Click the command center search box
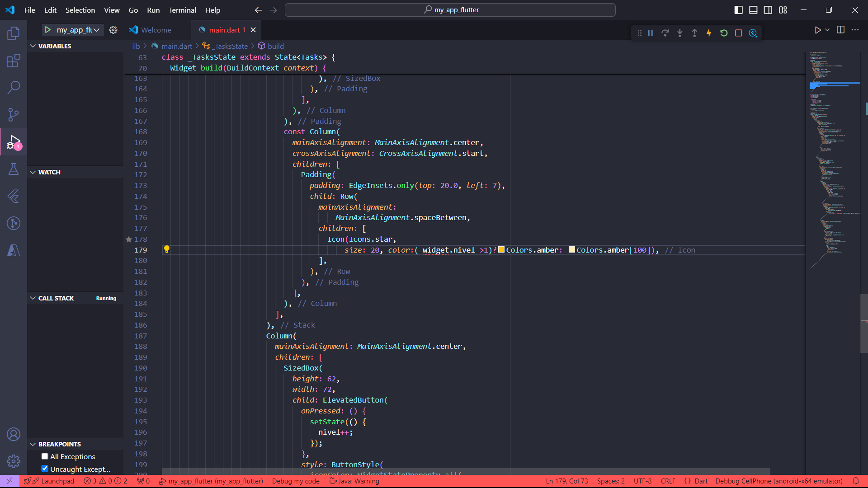868x488 pixels. (450, 10)
